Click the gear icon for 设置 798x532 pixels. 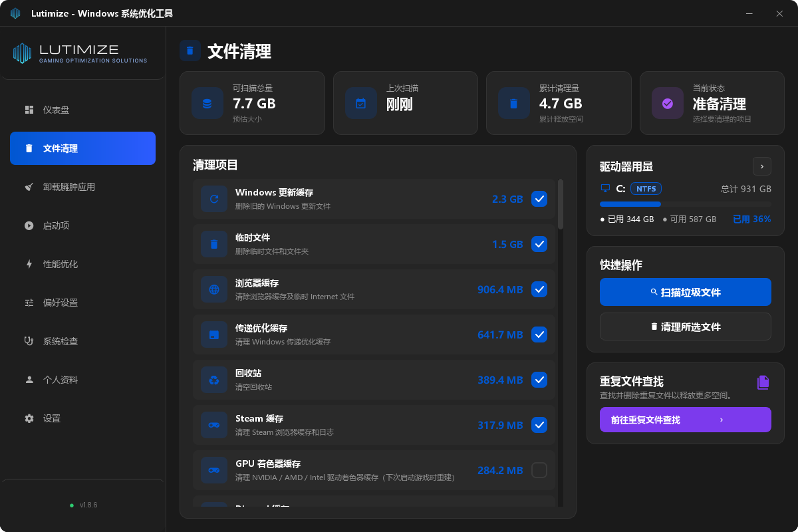pyautogui.click(x=29, y=418)
